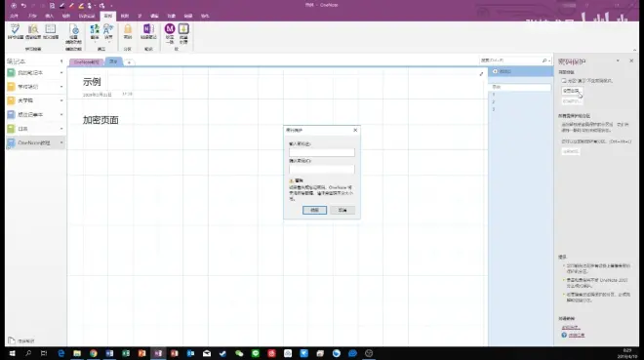Confirm the password dialog with OK button
The width and height of the screenshot is (644, 360).
tap(314, 210)
